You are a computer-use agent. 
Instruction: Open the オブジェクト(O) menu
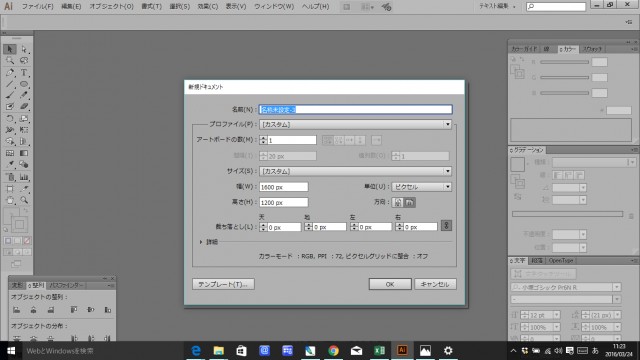(111, 7)
